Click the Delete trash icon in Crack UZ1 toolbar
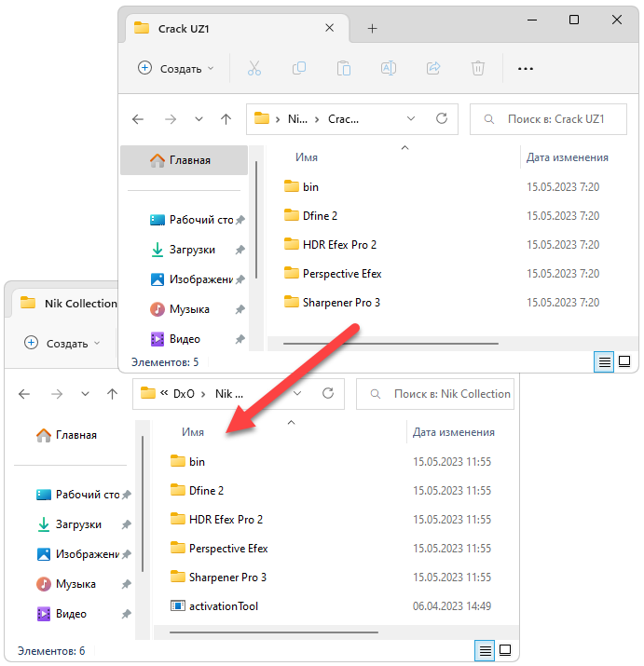 [478, 68]
